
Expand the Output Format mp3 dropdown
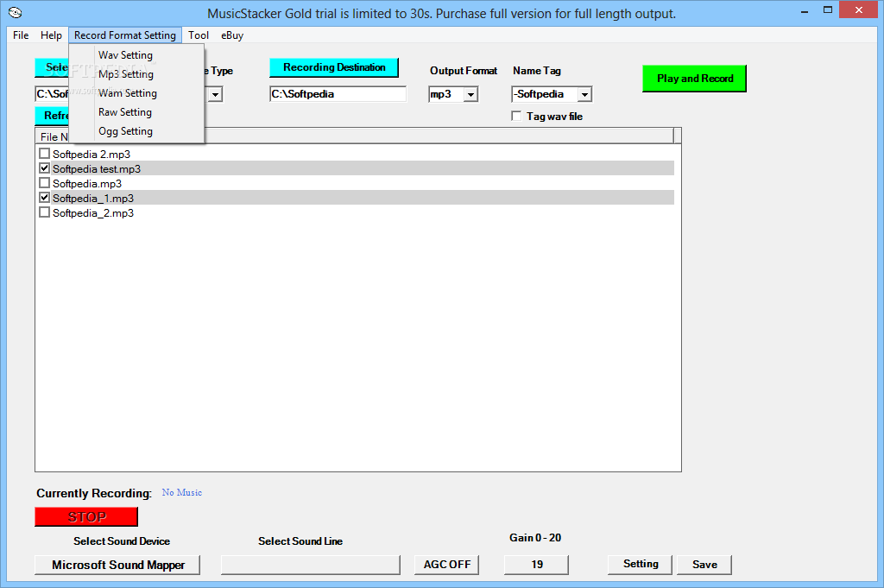(x=470, y=95)
